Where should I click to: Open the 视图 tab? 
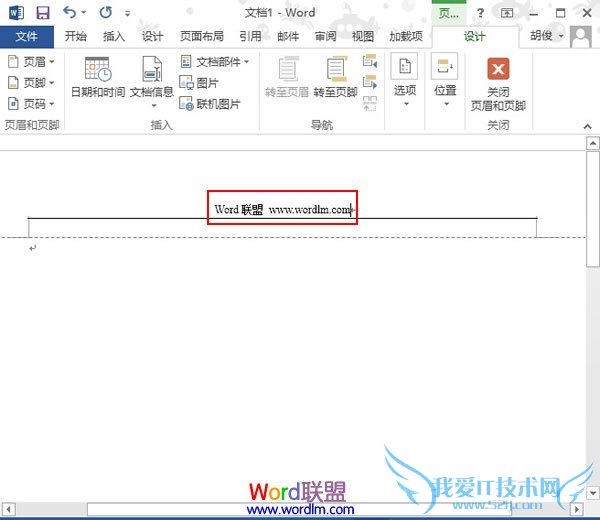(x=363, y=37)
